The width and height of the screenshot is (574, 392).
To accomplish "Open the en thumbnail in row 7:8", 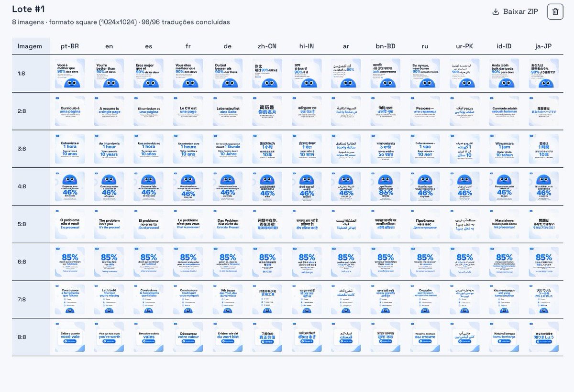I will [109, 300].
